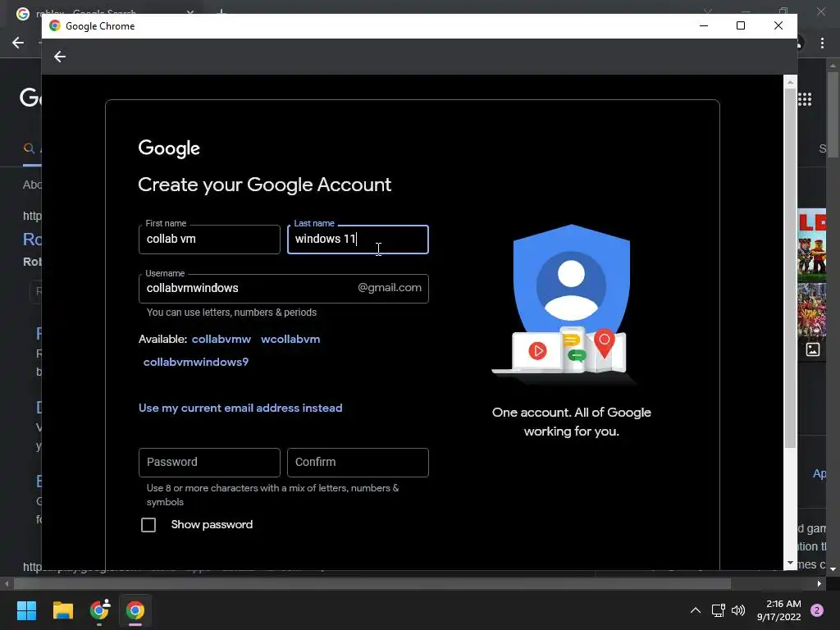The height and width of the screenshot is (630, 840).
Task: Open clock showing 2:16 AM
Action: pyautogui.click(x=778, y=610)
